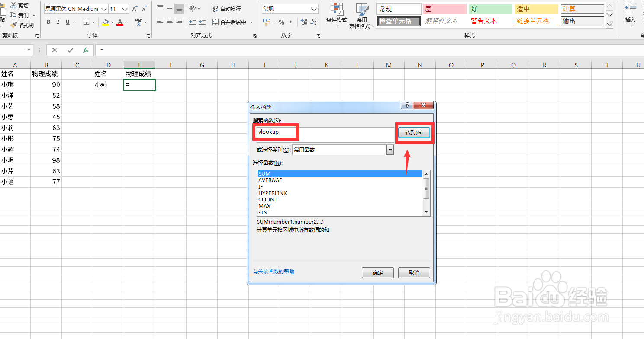Click the accounting number format icon

tap(267, 22)
